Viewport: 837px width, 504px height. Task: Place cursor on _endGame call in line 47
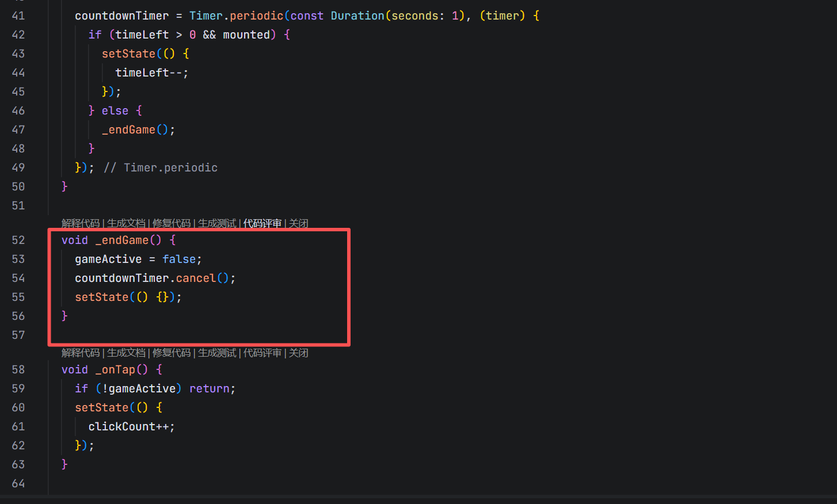click(129, 129)
